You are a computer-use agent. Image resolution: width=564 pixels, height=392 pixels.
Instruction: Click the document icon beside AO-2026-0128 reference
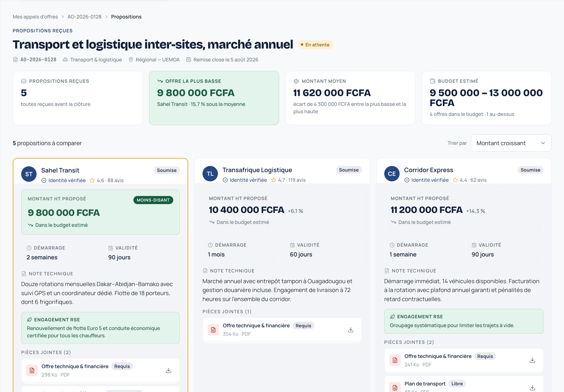(15, 60)
